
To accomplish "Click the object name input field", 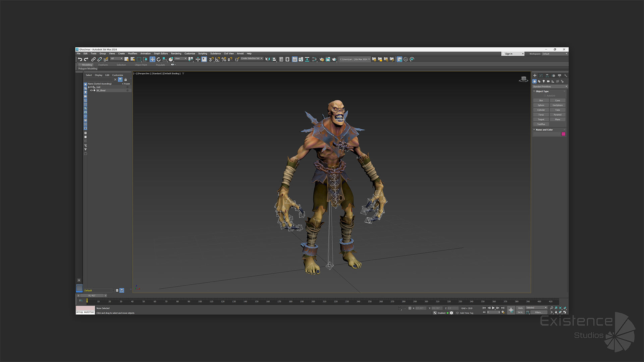I will (547, 134).
